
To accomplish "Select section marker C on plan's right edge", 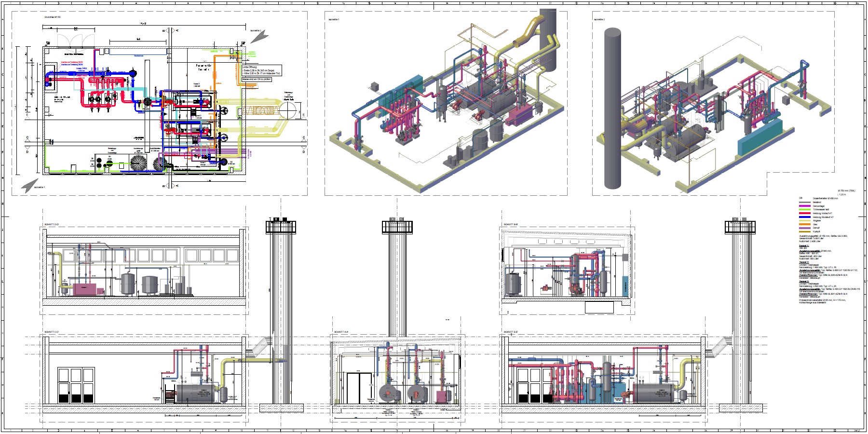I will click(x=303, y=139).
